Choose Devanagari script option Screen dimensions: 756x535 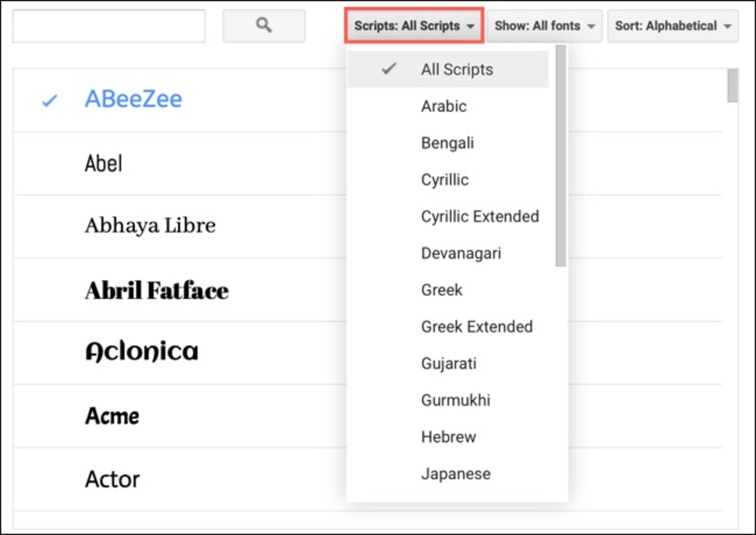click(x=461, y=253)
